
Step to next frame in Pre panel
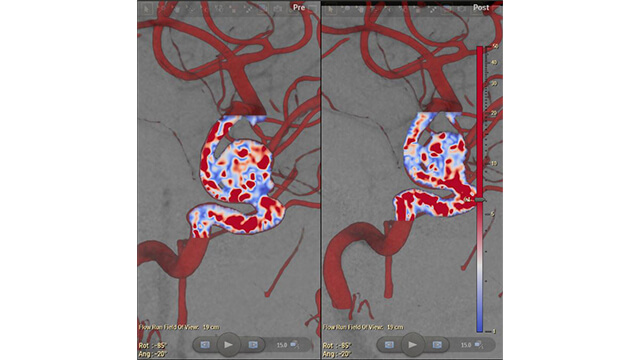pyautogui.click(x=253, y=345)
